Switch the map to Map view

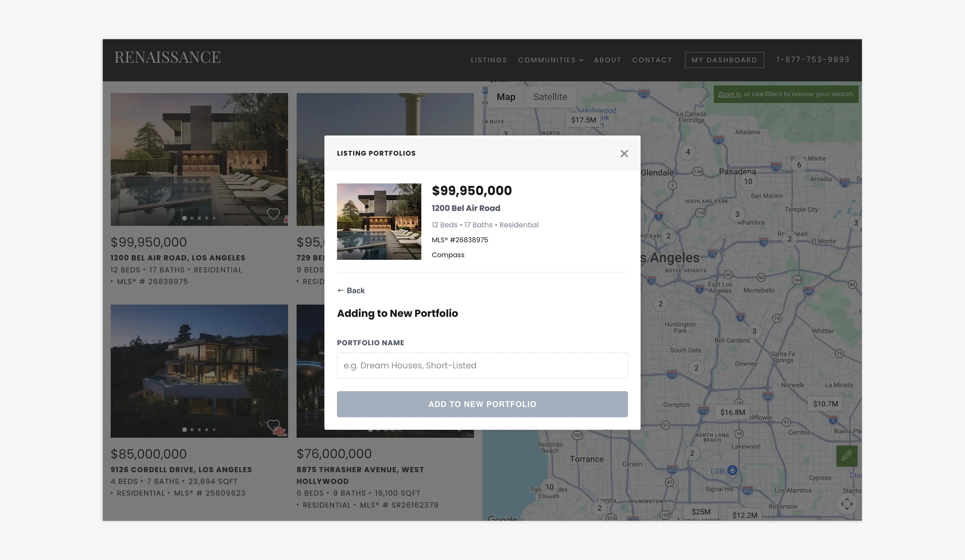point(506,97)
